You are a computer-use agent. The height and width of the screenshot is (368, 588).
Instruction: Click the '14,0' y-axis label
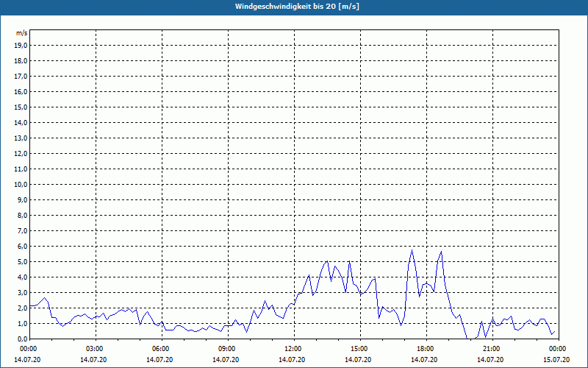point(21,122)
